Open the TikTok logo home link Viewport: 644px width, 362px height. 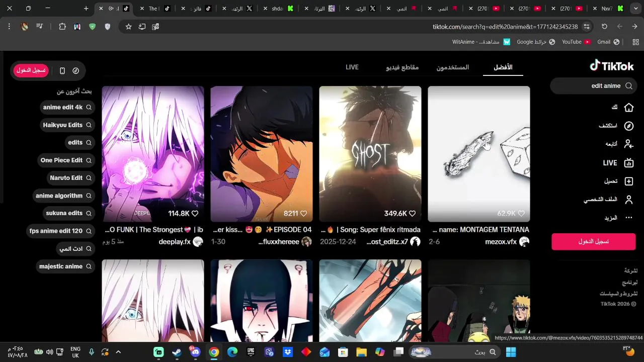pos(611,66)
